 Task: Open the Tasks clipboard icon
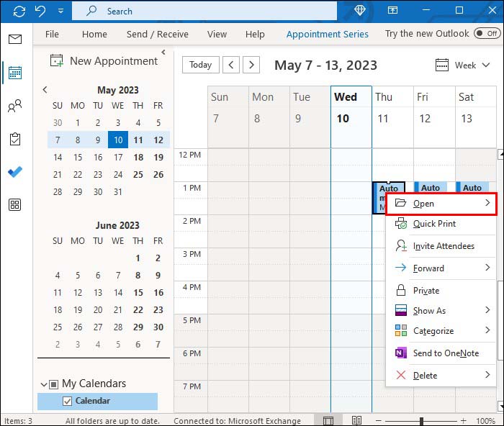coord(15,139)
